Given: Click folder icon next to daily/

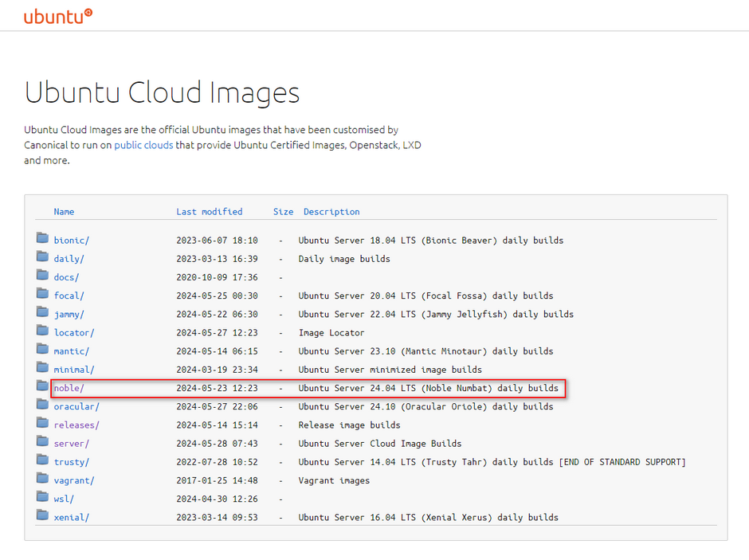Looking at the screenshot, I should 42,257.
